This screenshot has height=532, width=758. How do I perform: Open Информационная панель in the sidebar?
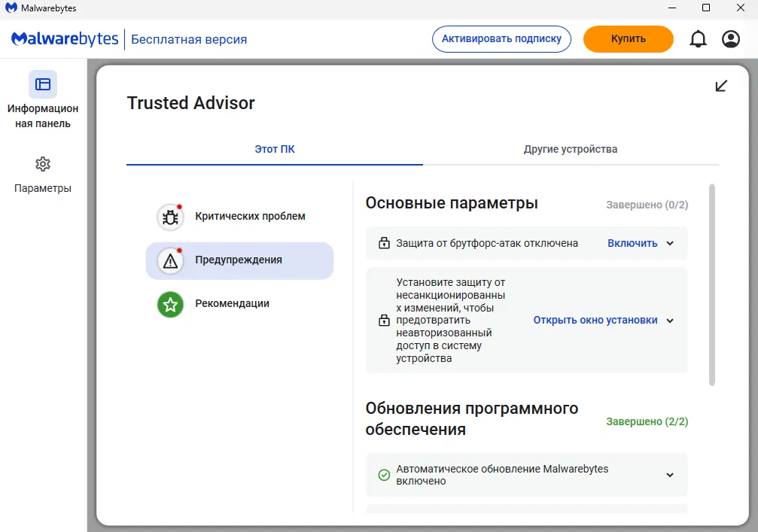click(x=43, y=101)
